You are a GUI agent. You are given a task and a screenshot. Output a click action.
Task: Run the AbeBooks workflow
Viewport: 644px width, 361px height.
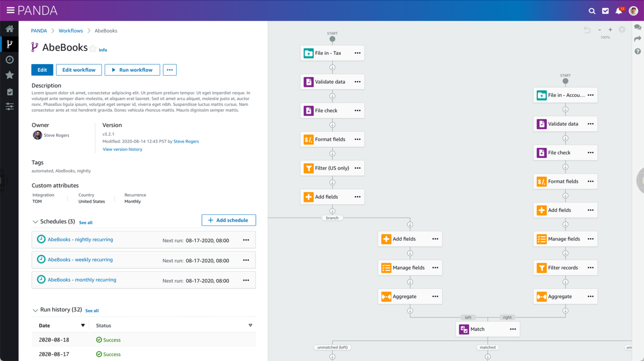pos(132,70)
